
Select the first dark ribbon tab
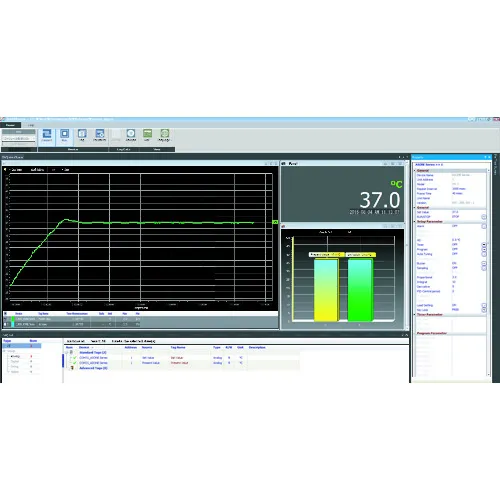point(10,125)
